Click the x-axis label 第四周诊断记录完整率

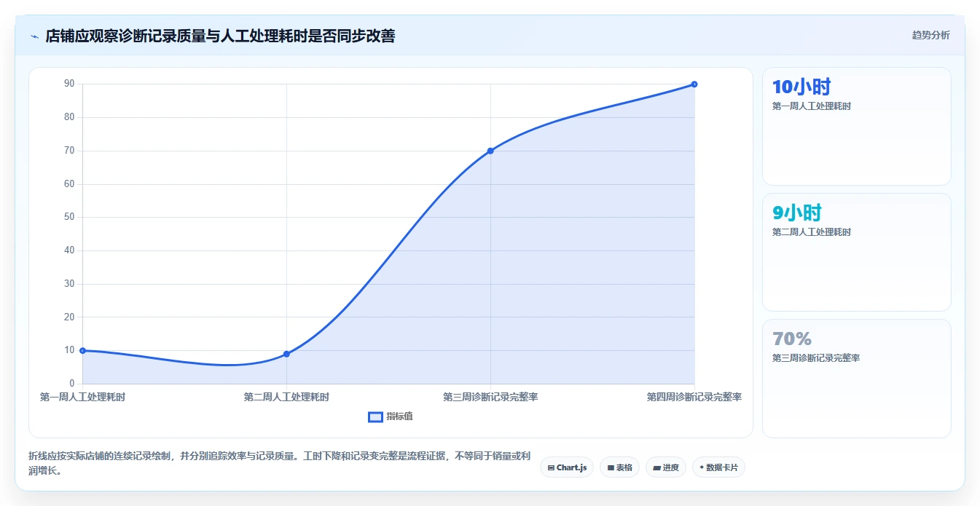click(694, 397)
